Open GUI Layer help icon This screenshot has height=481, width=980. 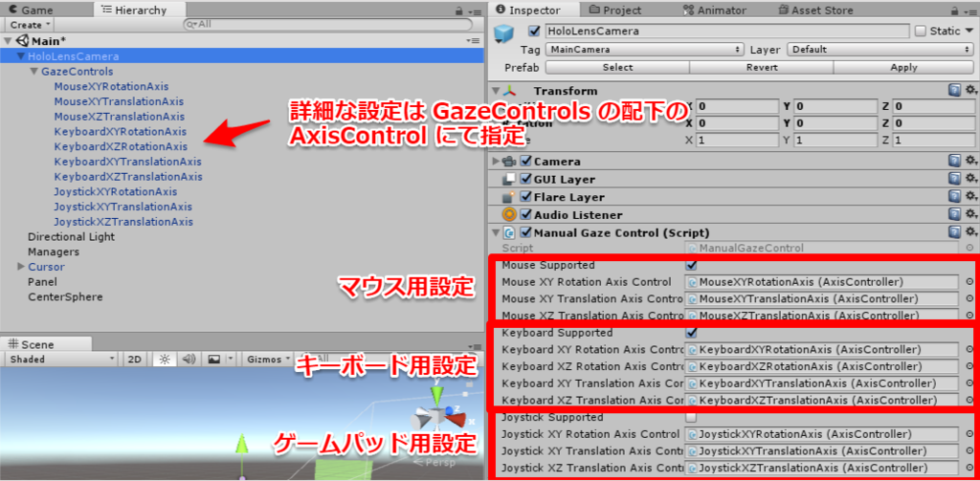(955, 179)
